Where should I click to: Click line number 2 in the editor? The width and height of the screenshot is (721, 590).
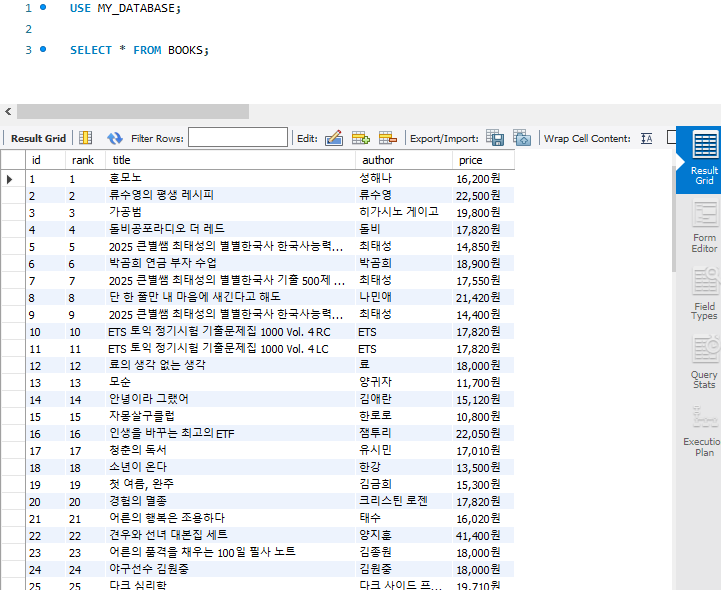pyautogui.click(x=29, y=29)
